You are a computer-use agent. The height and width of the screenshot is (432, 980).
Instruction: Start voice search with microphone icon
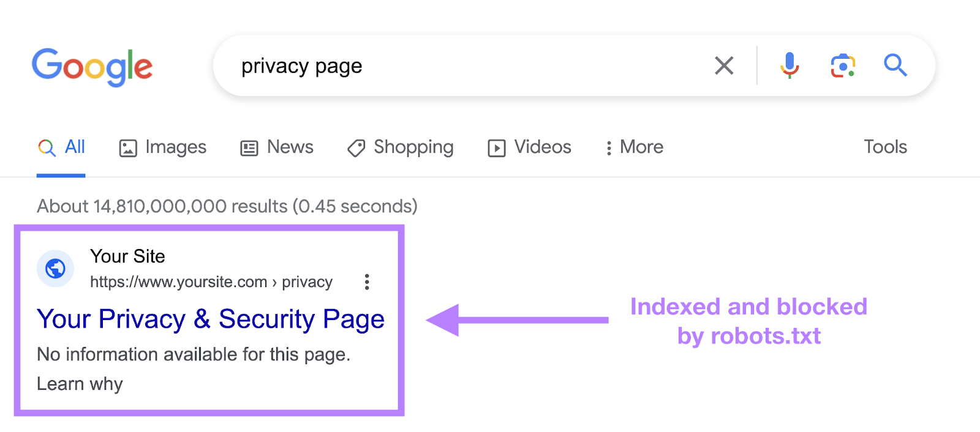click(x=790, y=65)
